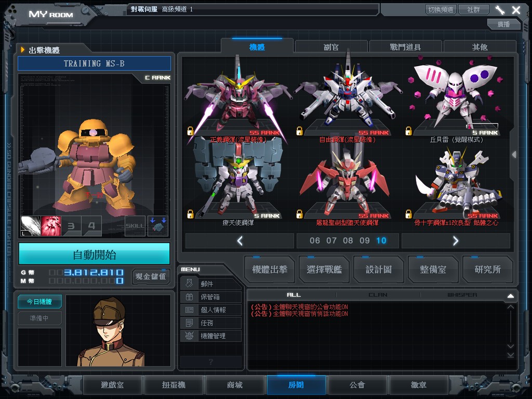Switch to the 副官 tab
The height and width of the screenshot is (399, 532).
coord(331,47)
